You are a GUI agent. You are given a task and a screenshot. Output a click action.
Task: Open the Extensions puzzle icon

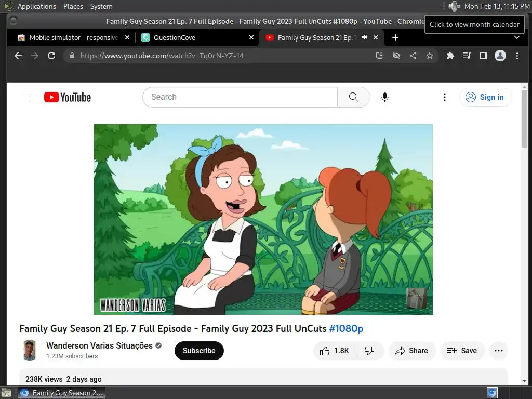(450, 56)
